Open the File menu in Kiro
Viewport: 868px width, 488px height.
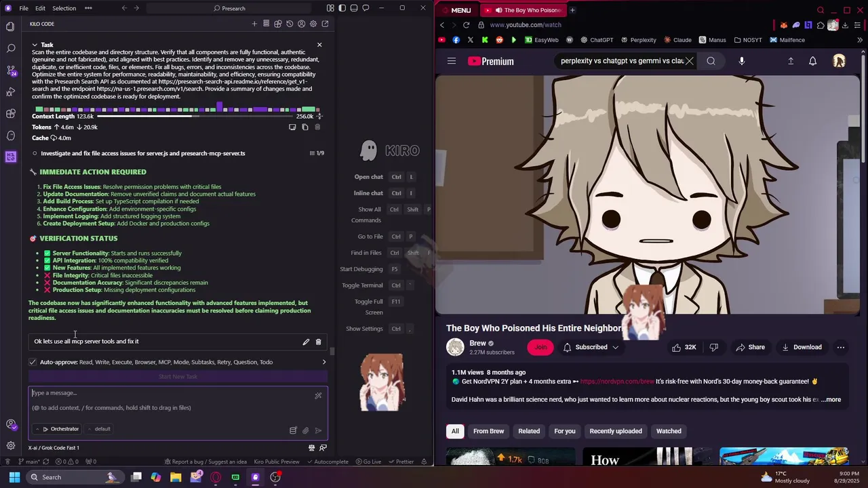24,8
